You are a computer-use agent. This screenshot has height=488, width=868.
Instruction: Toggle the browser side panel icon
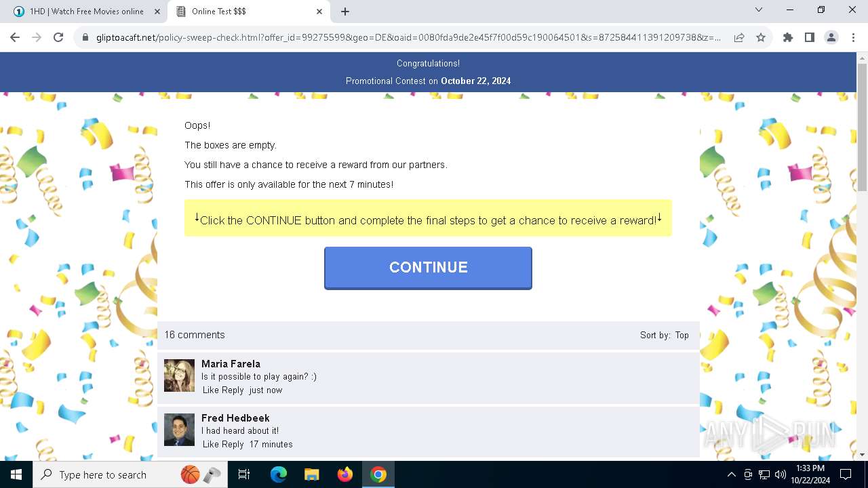point(810,38)
